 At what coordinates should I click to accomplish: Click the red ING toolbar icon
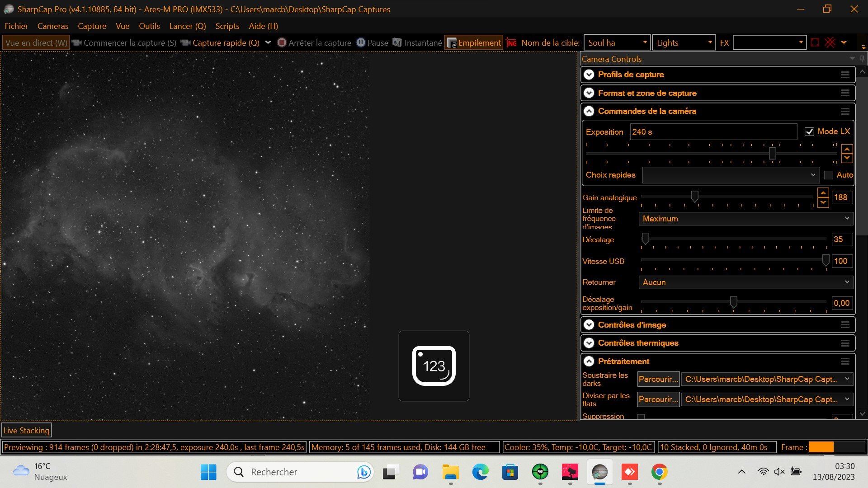pos(511,42)
